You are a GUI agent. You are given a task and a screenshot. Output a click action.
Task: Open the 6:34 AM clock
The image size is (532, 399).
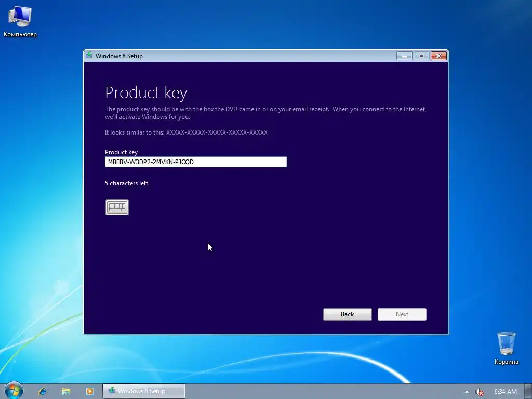[506, 392]
